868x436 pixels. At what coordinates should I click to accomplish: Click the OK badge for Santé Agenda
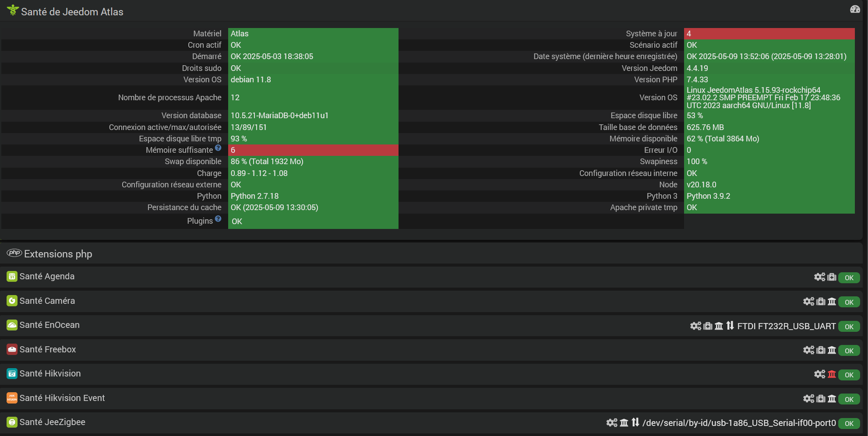(849, 278)
